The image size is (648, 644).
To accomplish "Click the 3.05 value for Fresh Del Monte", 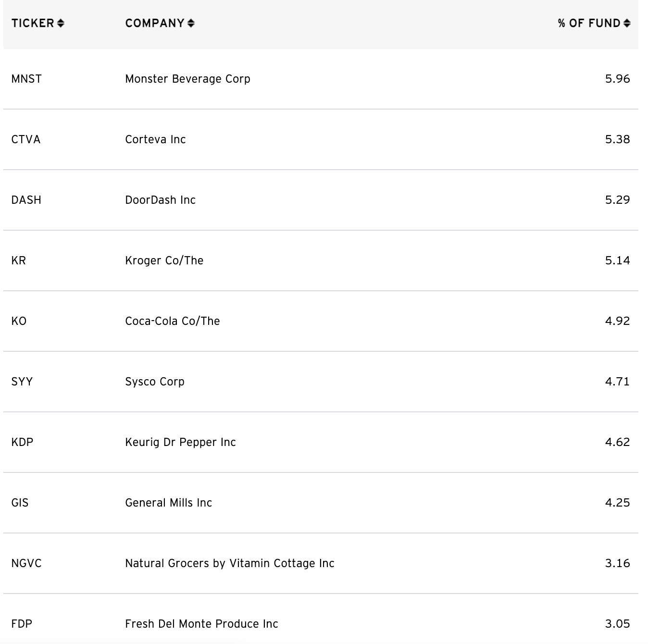I will (617, 624).
